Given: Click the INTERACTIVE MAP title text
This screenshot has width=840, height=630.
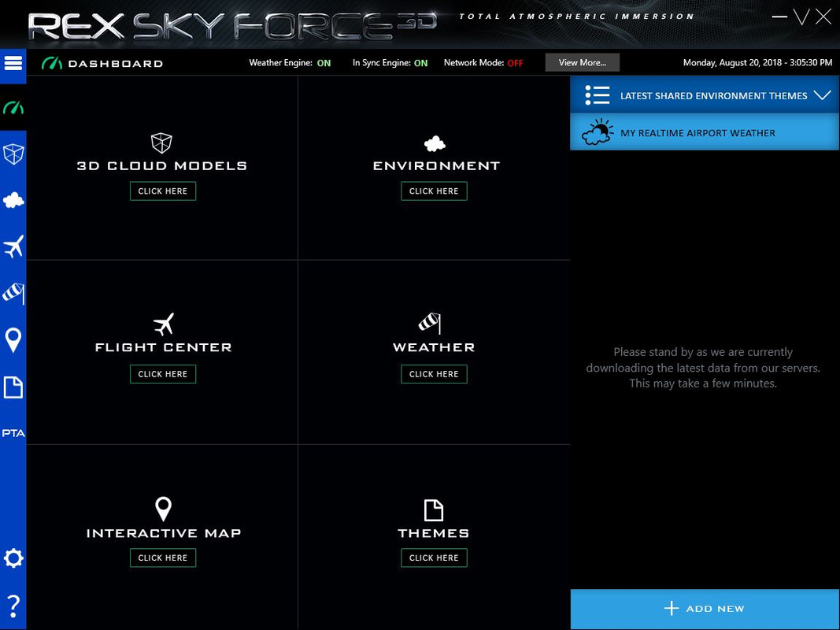Looking at the screenshot, I should click(x=164, y=533).
